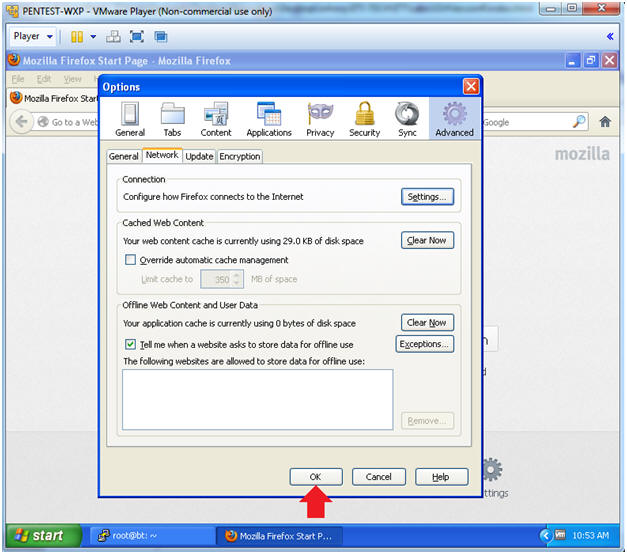This screenshot has width=627, height=554.
Task: Open the Privacy options category
Action: tap(320, 119)
